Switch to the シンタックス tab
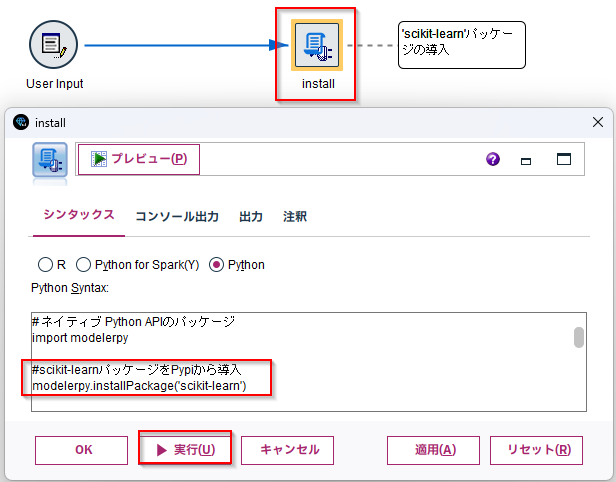 (79, 215)
